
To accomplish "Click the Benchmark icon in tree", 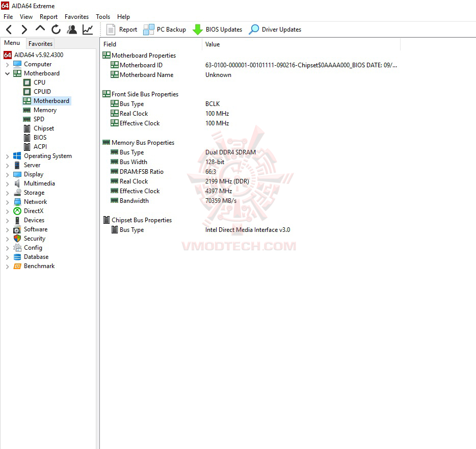I will [17, 266].
